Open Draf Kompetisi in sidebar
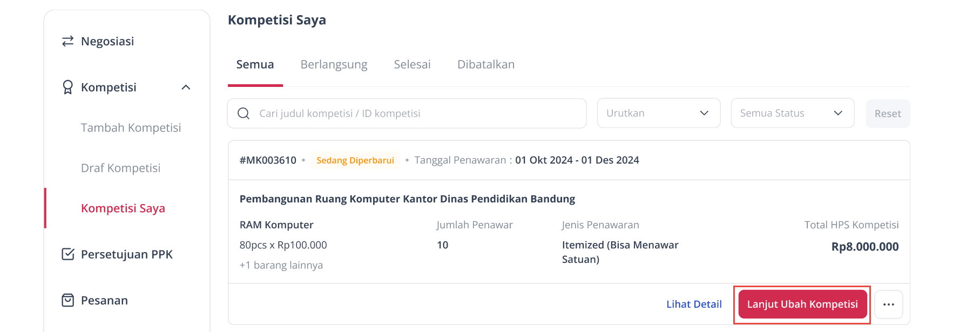980x332 pixels. (x=120, y=168)
